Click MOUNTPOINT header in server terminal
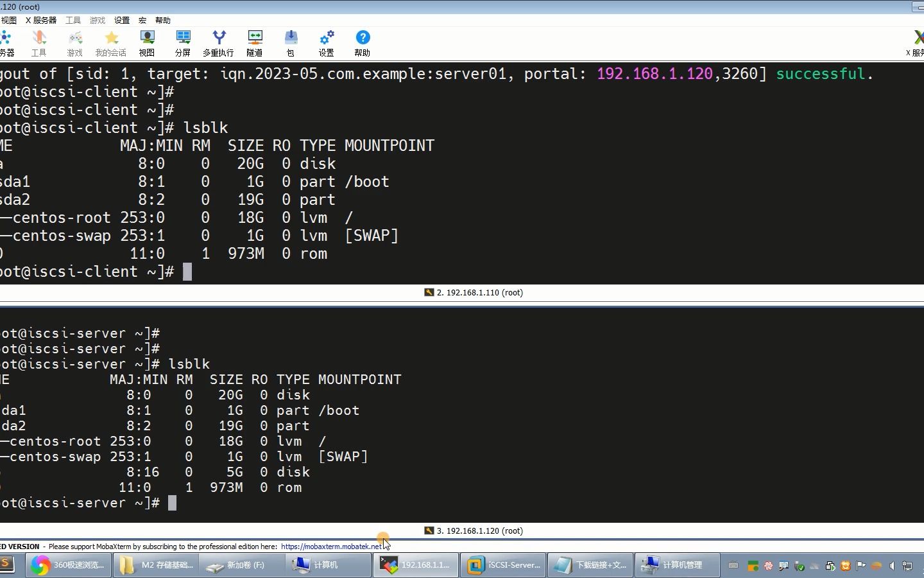Screen dimensions: 924x578 (x=359, y=380)
